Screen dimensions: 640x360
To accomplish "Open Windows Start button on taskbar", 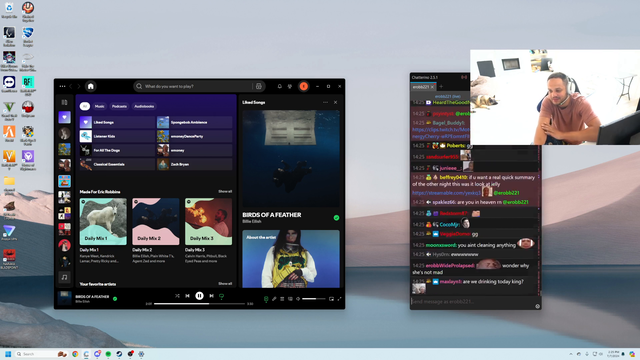I will coord(8,354).
